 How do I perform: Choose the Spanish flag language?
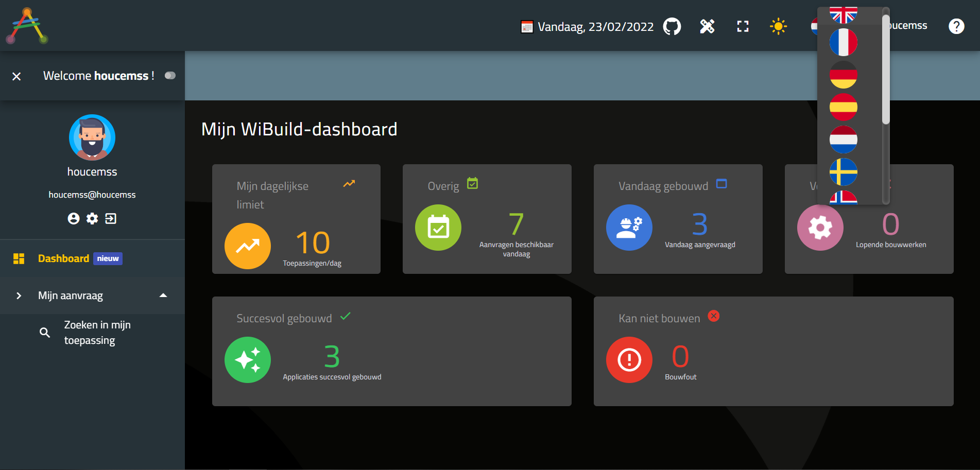point(844,107)
